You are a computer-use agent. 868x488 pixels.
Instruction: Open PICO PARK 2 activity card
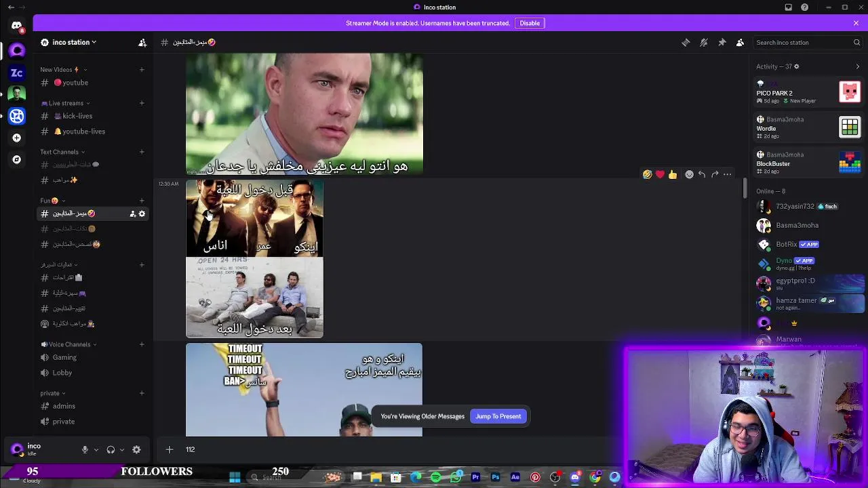[x=808, y=92]
